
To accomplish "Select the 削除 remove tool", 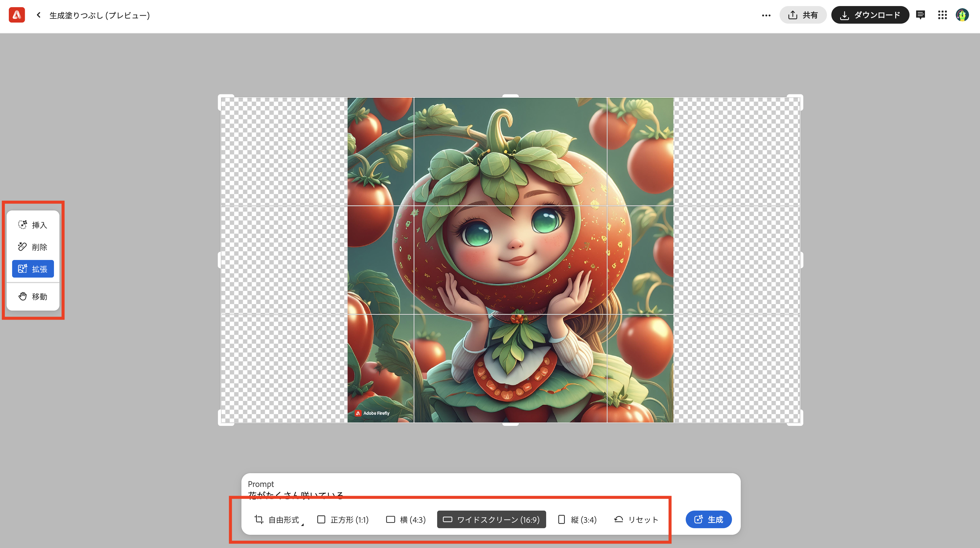I will pos(33,247).
